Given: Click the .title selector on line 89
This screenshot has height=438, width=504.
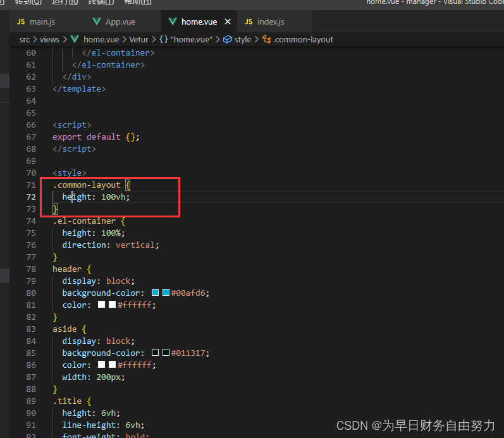Looking at the screenshot, I should [67, 401].
